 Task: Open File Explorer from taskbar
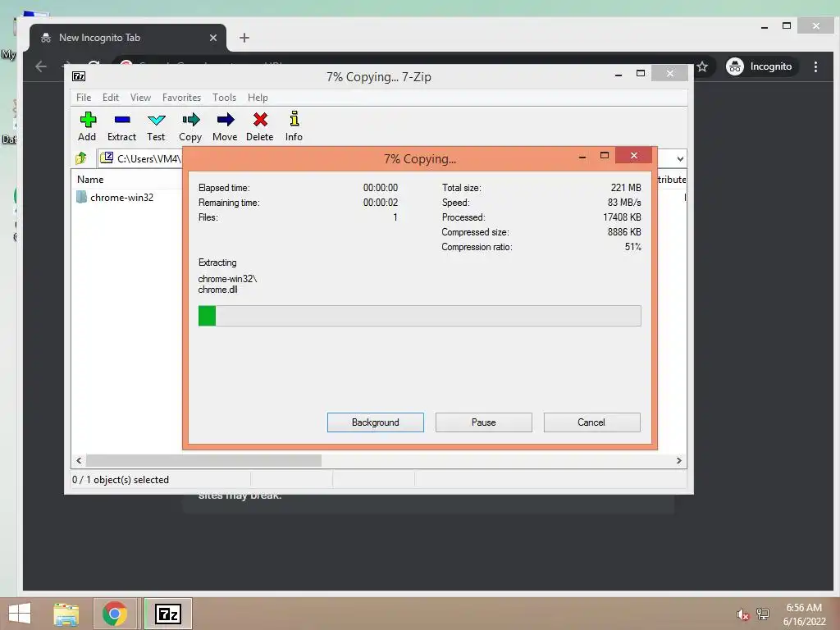66,614
